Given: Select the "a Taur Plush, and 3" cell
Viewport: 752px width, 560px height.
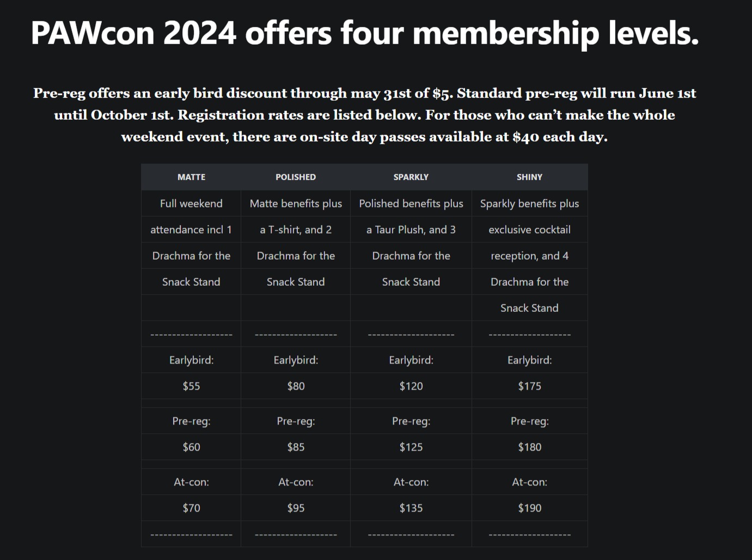Looking at the screenshot, I should coord(411,230).
